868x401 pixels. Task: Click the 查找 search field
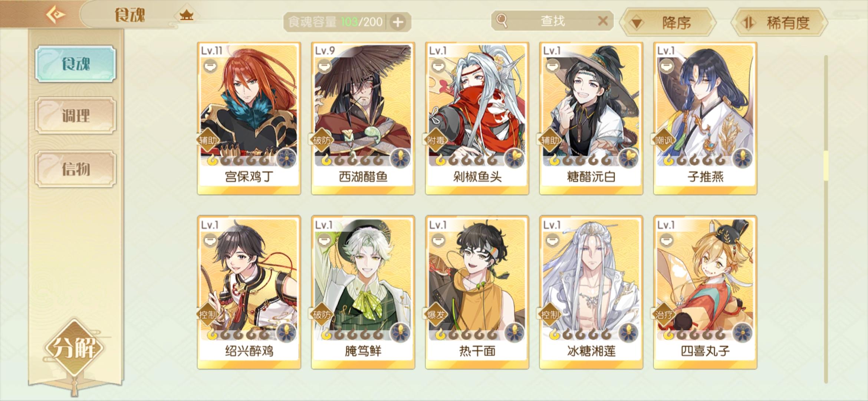pos(552,21)
